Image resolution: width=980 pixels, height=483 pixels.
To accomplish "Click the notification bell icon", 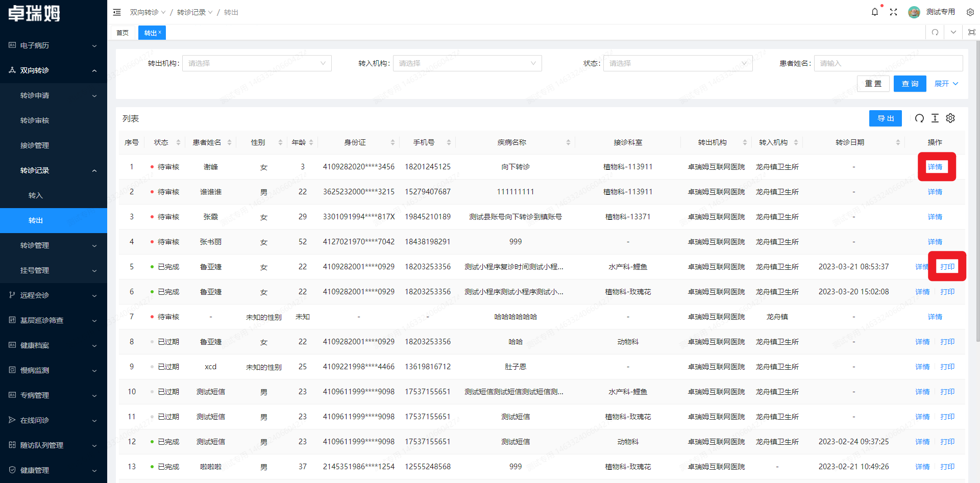I will tap(874, 12).
